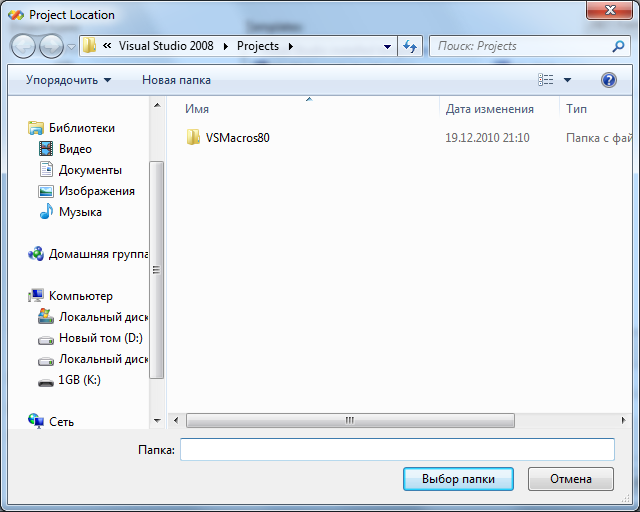The image size is (640, 512).
Task: Open the view options dropdown arrow
Action: pos(567,80)
